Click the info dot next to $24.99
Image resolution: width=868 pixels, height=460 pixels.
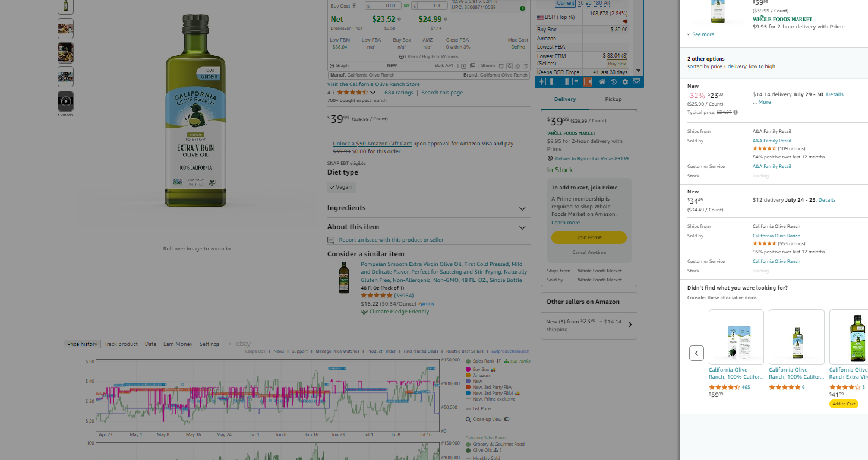(x=445, y=20)
